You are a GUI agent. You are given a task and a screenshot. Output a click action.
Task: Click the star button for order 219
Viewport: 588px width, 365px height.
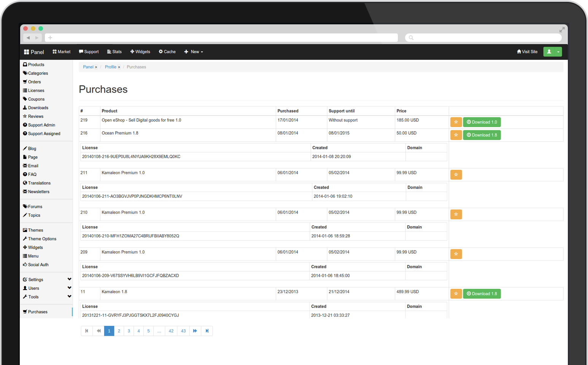tap(456, 122)
